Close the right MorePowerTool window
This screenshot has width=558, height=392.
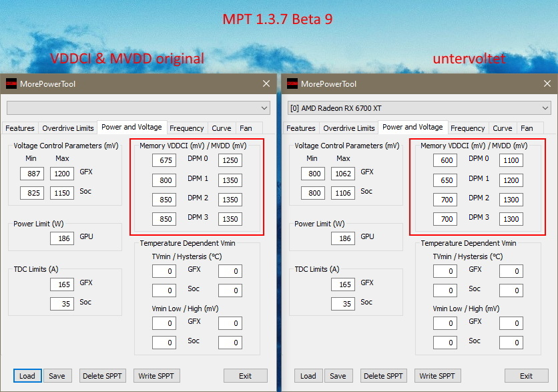point(547,83)
